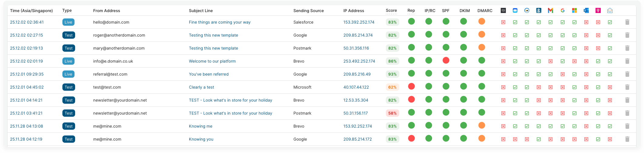Click the Type column header

(x=67, y=11)
